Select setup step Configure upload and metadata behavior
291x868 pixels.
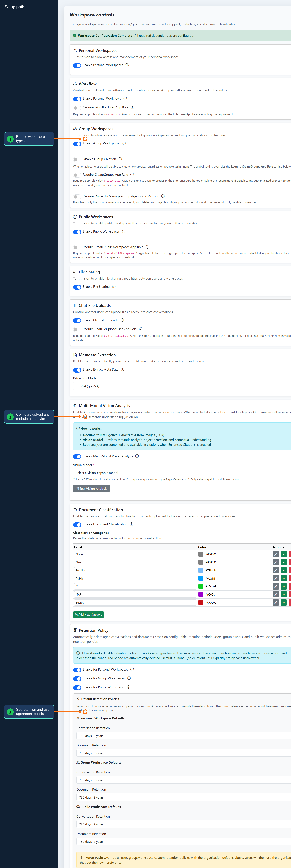(x=29, y=416)
